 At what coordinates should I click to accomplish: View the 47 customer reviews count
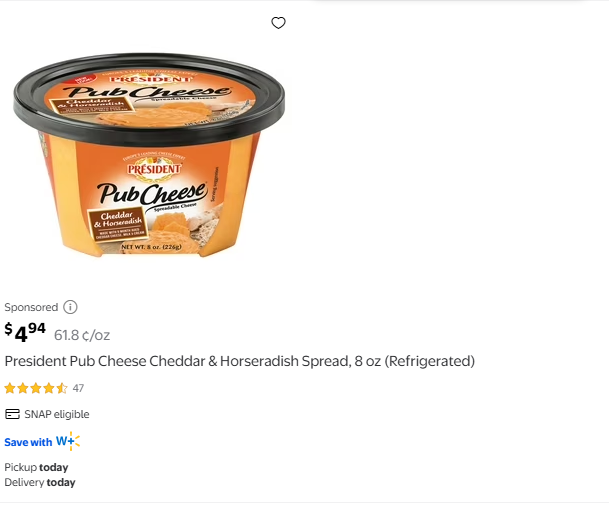pyautogui.click(x=78, y=388)
